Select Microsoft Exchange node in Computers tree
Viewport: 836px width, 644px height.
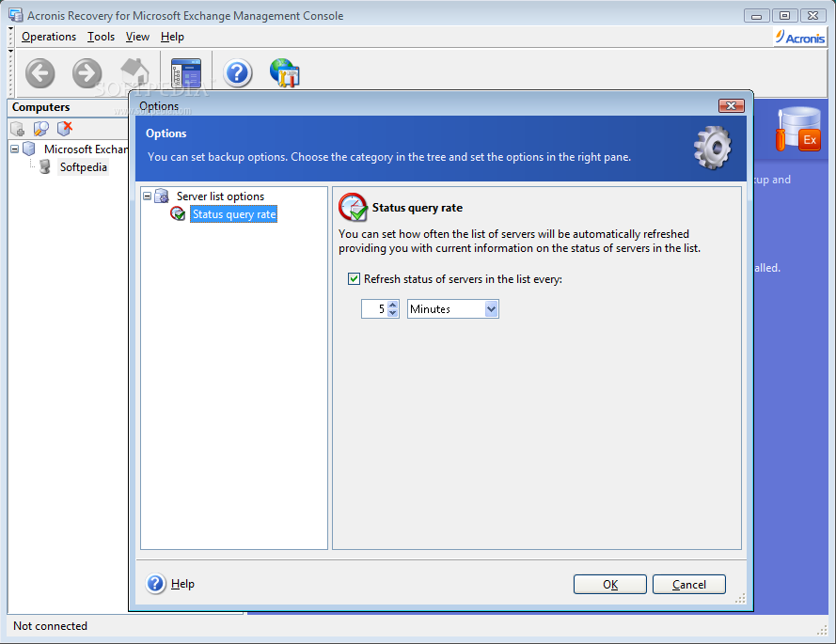click(x=86, y=149)
